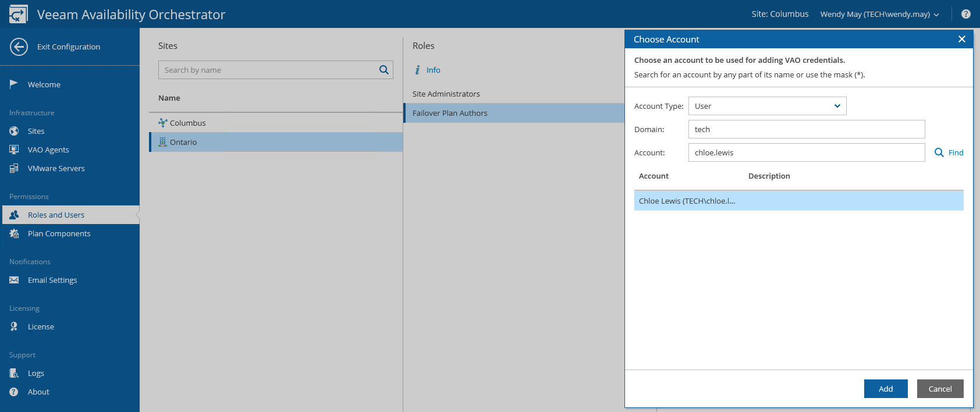The image size is (980, 412).
Task: Click the Sites globe icon in sidebar
Action: pos(14,131)
